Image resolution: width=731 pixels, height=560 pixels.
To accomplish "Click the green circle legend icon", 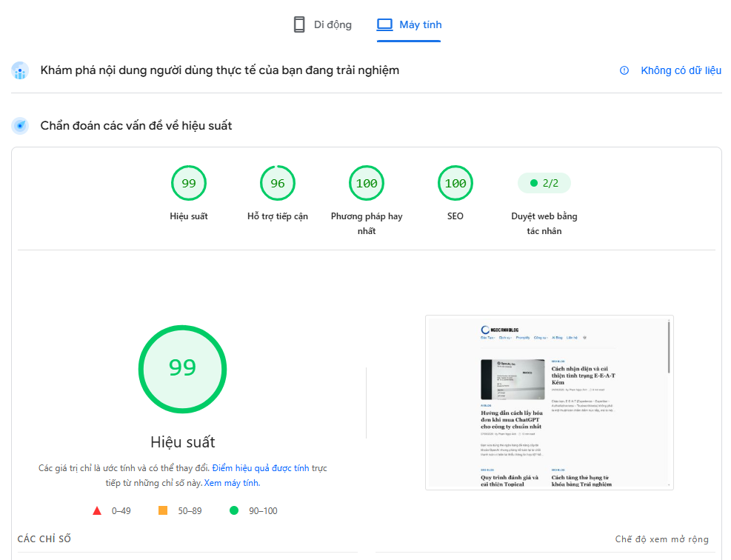I will [234, 510].
